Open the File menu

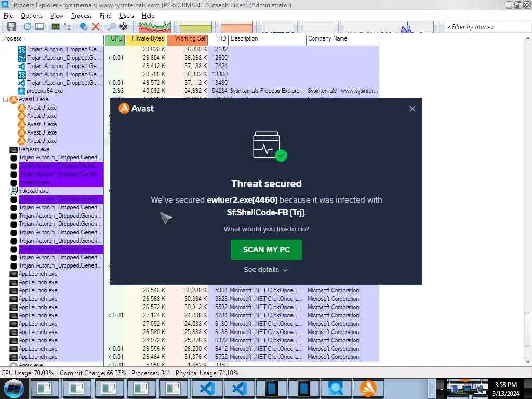8,16
